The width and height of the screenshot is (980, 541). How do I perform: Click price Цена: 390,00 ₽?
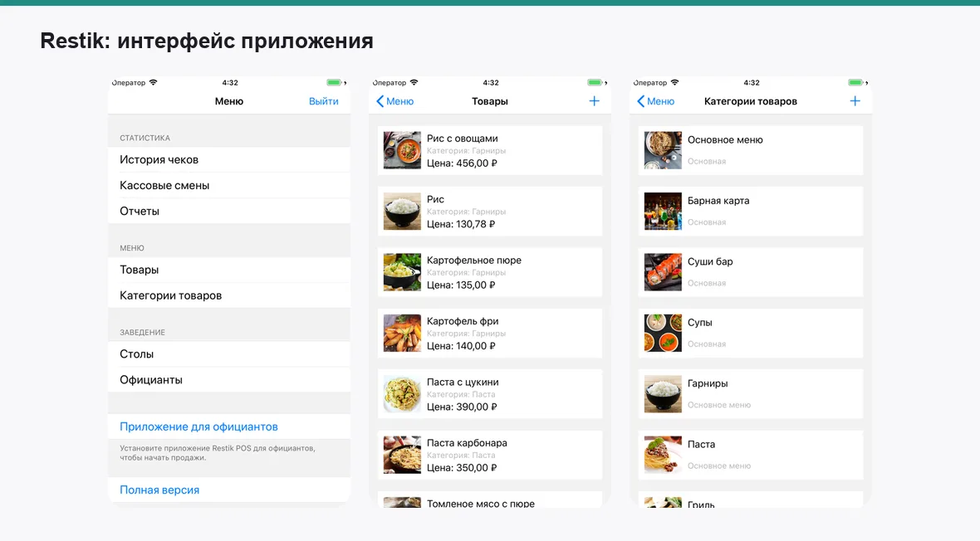coord(462,407)
